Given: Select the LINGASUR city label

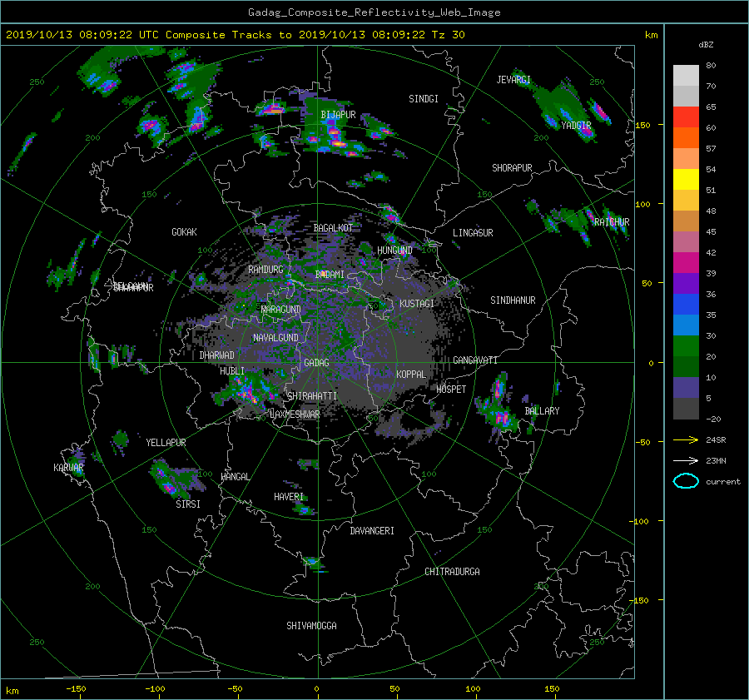Looking at the screenshot, I should click(473, 233).
